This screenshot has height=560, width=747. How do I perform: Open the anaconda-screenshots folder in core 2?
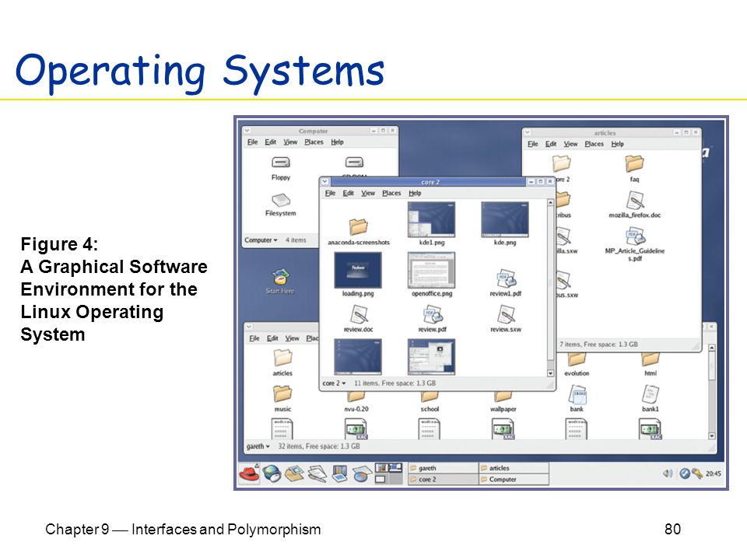coord(358,226)
